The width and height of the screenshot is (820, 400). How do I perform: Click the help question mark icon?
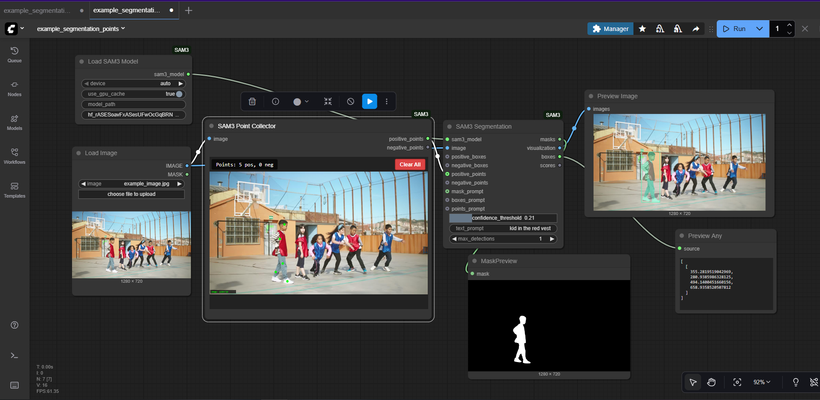point(14,325)
